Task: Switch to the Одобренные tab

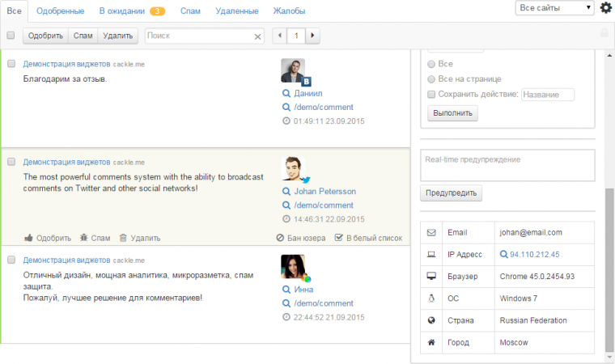Action: [61, 11]
